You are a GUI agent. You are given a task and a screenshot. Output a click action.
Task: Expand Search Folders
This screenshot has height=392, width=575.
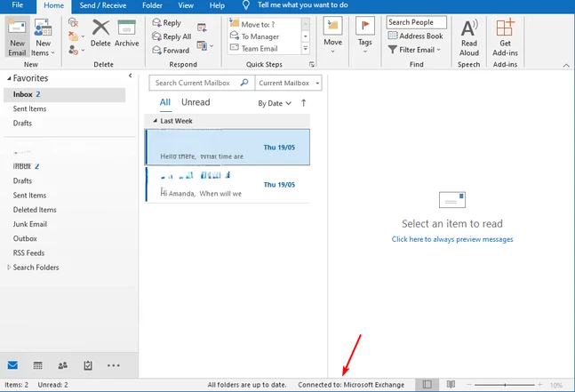click(x=9, y=268)
